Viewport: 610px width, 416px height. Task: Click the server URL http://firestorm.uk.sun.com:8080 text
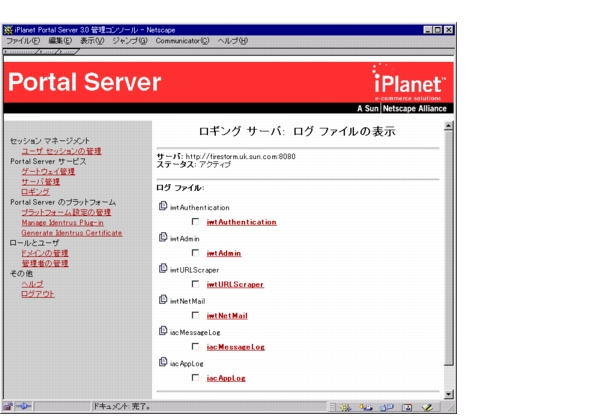pos(240,156)
